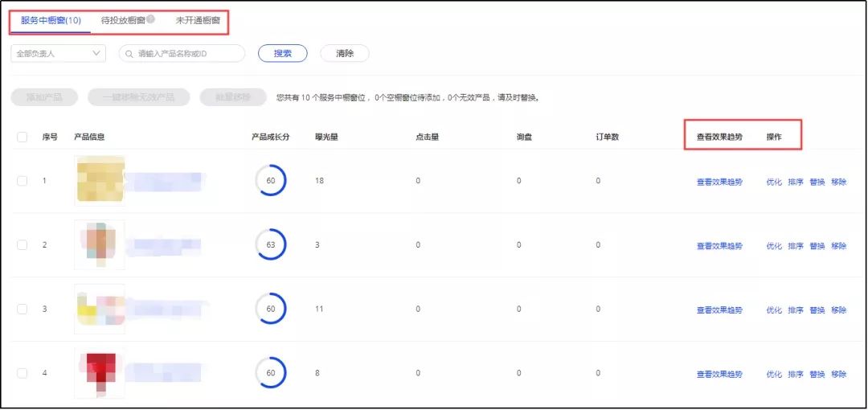This screenshot has height=410, width=868.
Task: Click 替换 for row 3
Action: point(817,310)
